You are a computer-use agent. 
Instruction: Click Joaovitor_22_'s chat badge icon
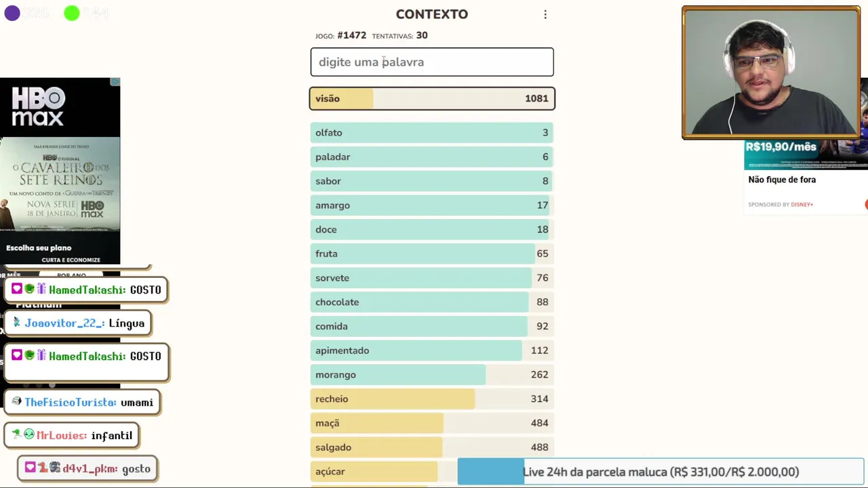[17, 323]
